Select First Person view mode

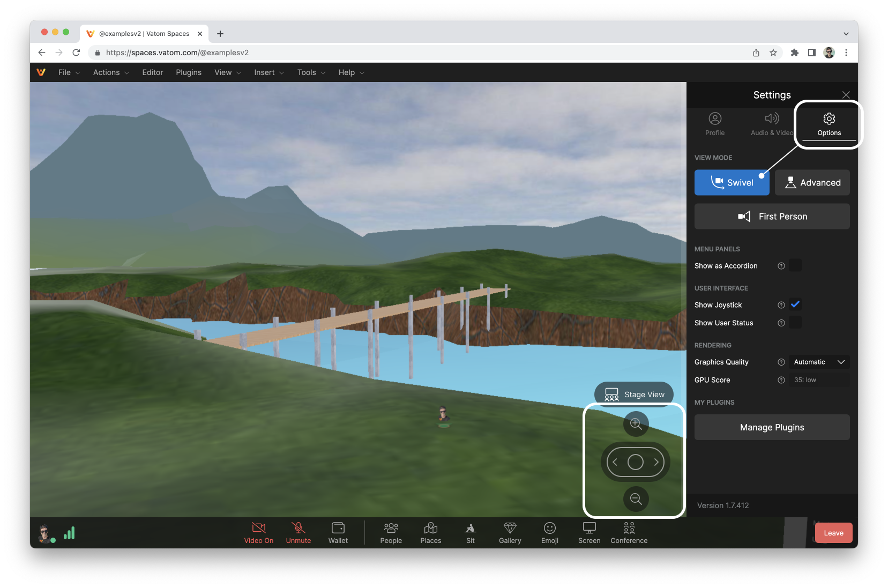coord(772,217)
